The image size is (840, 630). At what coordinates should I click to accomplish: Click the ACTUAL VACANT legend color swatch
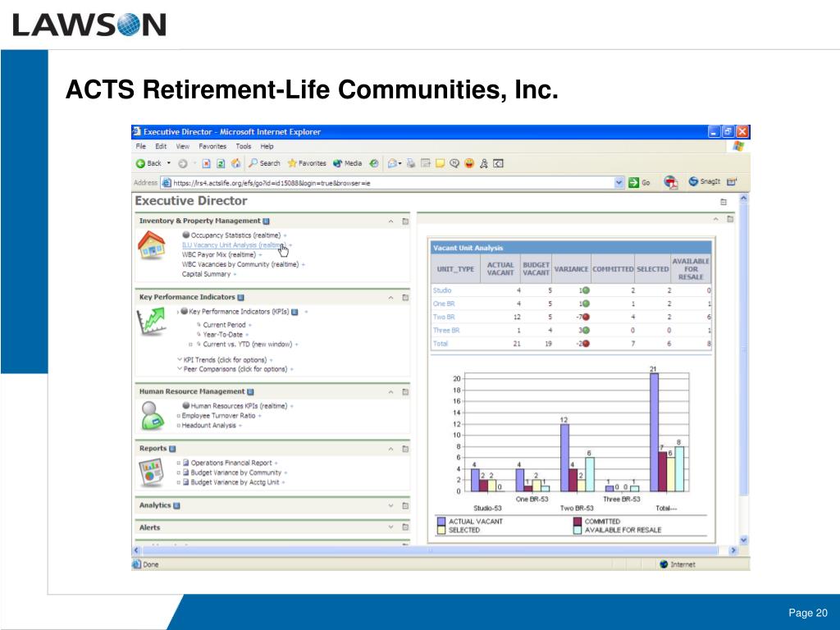point(441,521)
